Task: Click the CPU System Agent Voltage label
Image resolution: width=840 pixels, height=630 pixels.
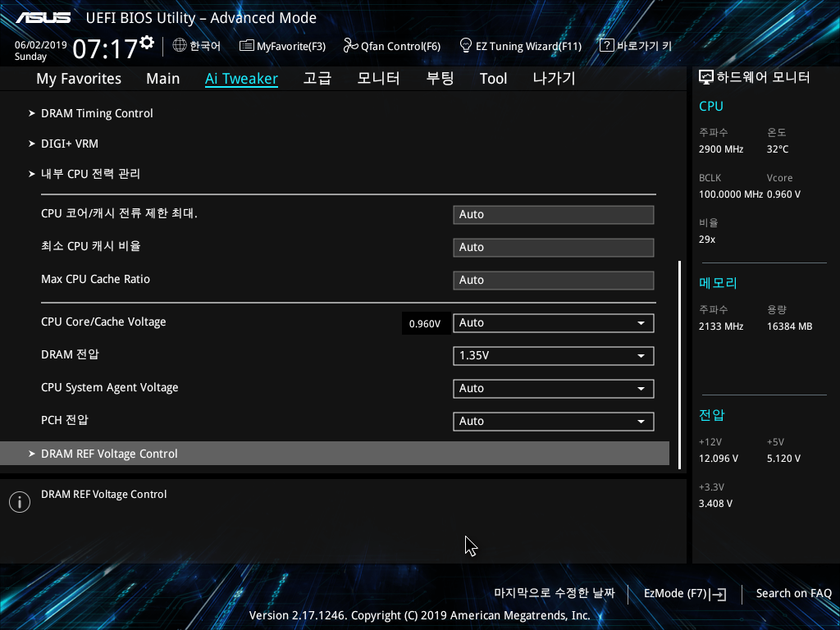Action: [x=109, y=388]
